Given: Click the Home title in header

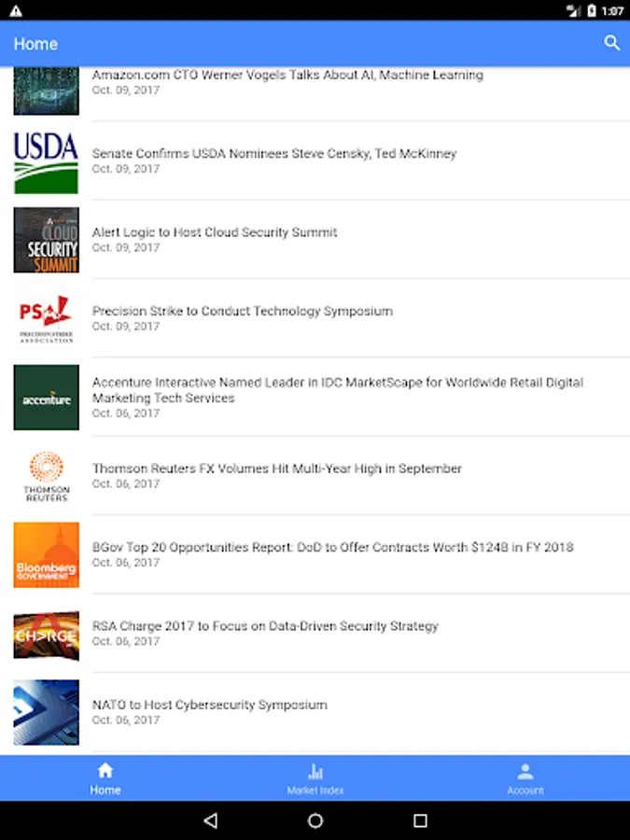Looking at the screenshot, I should click(x=35, y=43).
